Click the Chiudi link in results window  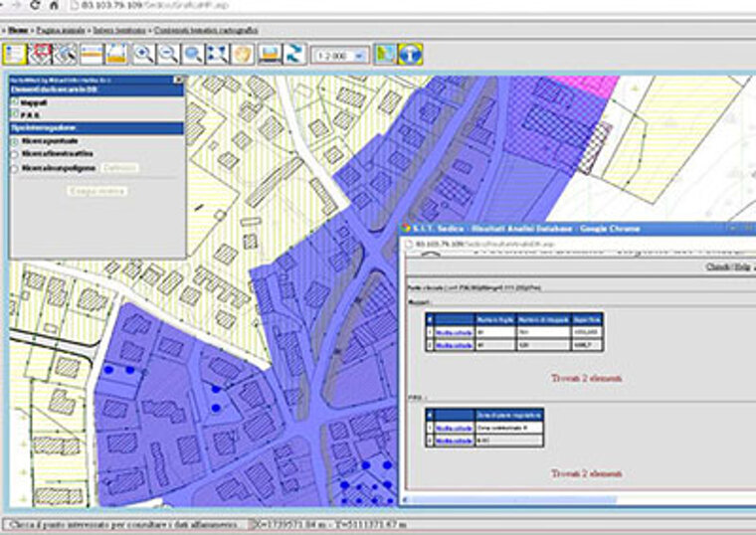(717, 267)
